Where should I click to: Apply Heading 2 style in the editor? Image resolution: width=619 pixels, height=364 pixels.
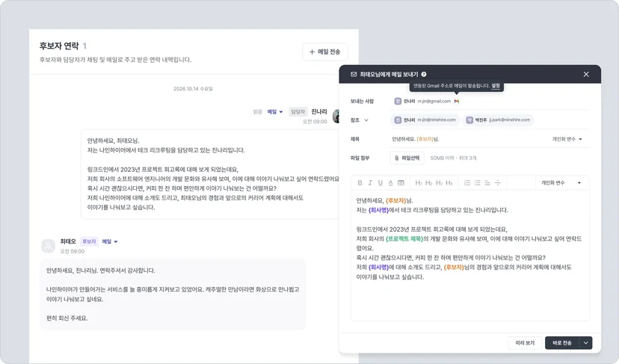(x=428, y=183)
